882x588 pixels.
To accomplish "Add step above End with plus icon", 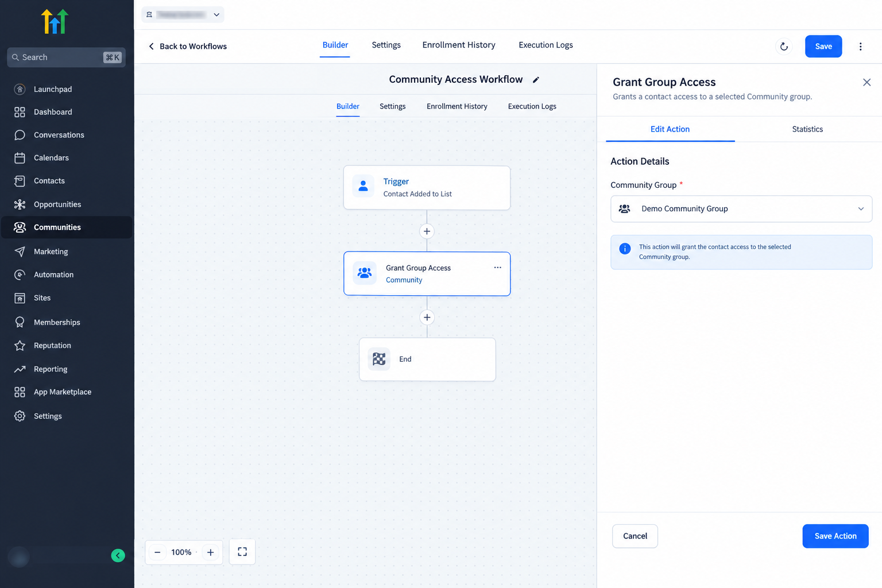I will click(x=427, y=318).
